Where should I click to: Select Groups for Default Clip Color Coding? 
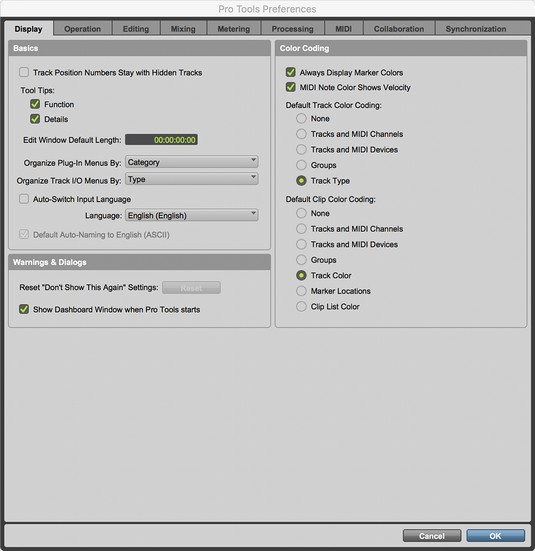click(x=301, y=260)
